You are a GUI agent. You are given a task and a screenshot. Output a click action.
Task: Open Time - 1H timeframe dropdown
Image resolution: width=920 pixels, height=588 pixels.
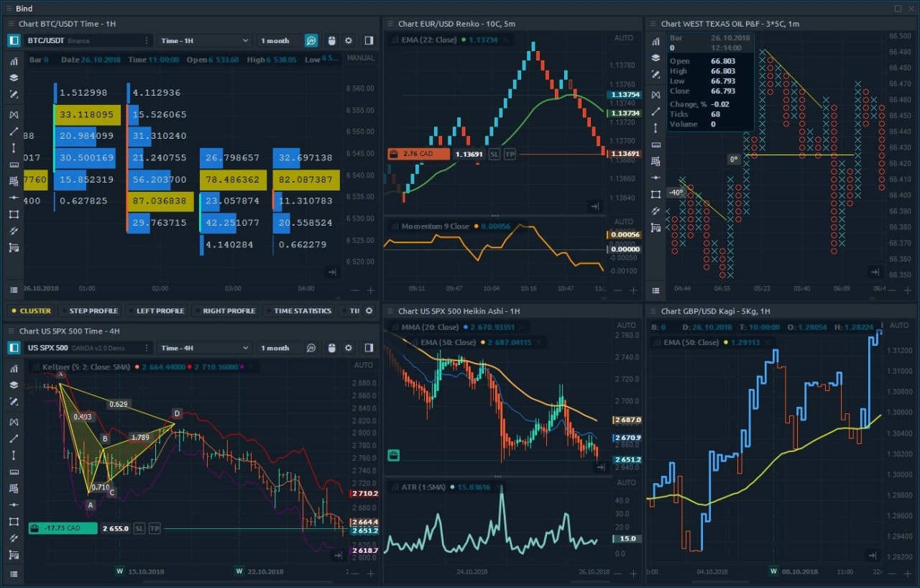(x=205, y=41)
